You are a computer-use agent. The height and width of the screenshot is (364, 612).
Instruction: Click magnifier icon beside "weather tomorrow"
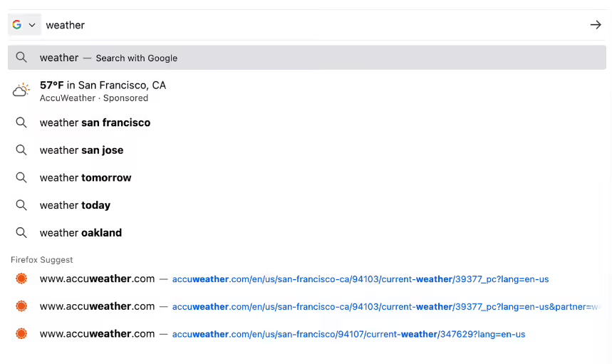[x=21, y=178]
